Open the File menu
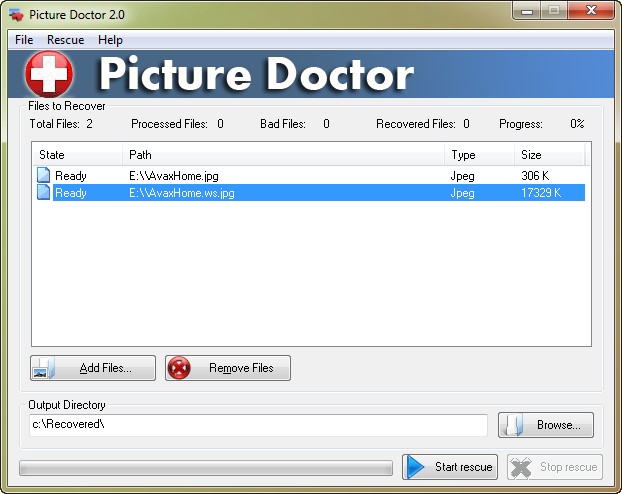Screen dimensions: 622x494 tap(24, 40)
